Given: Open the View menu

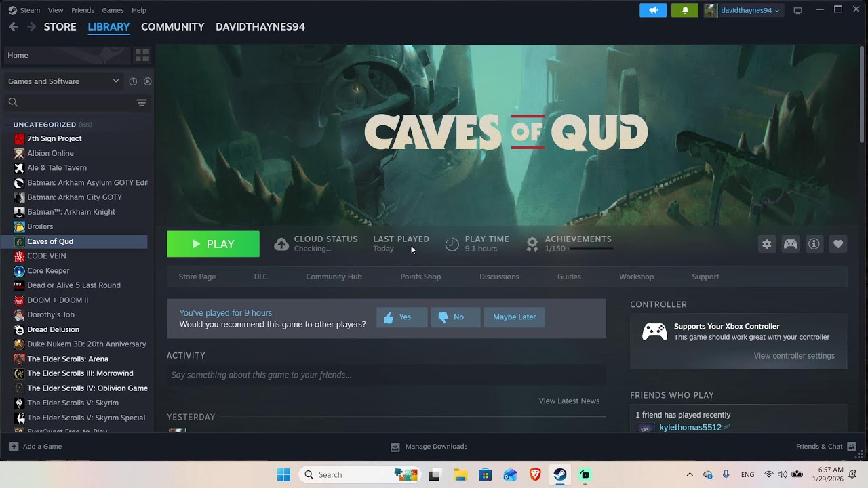Looking at the screenshot, I should (56, 10).
